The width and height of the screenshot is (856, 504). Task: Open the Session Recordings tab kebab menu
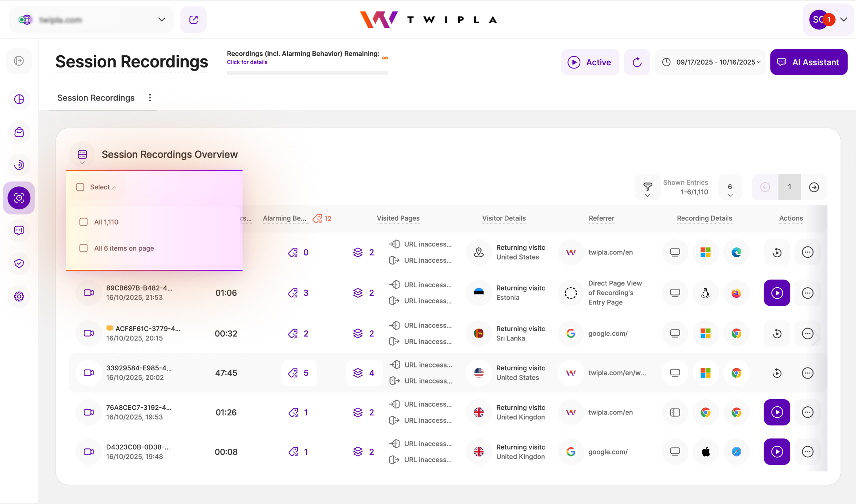[x=150, y=98]
